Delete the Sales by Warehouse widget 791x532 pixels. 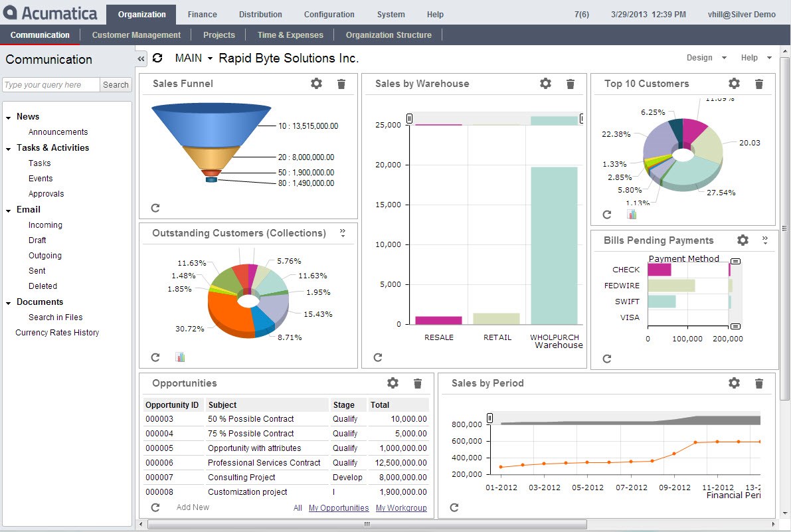point(570,84)
